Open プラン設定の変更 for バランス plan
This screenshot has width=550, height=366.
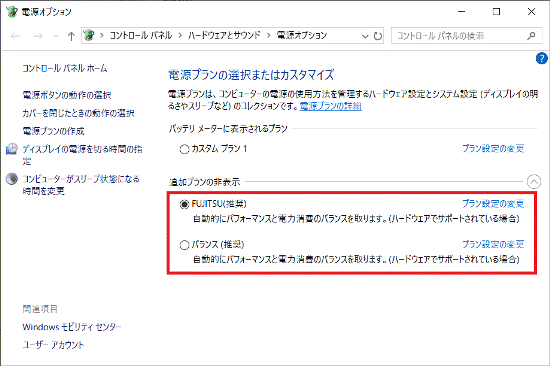pos(493,244)
